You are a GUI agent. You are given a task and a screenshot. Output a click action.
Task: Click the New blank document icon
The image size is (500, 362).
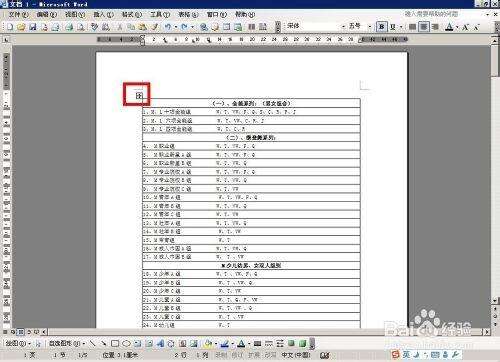[10, 27]
